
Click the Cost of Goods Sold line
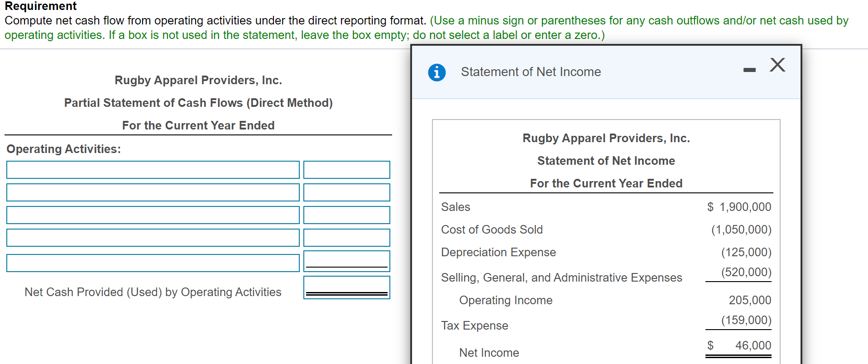coord(492,230)
